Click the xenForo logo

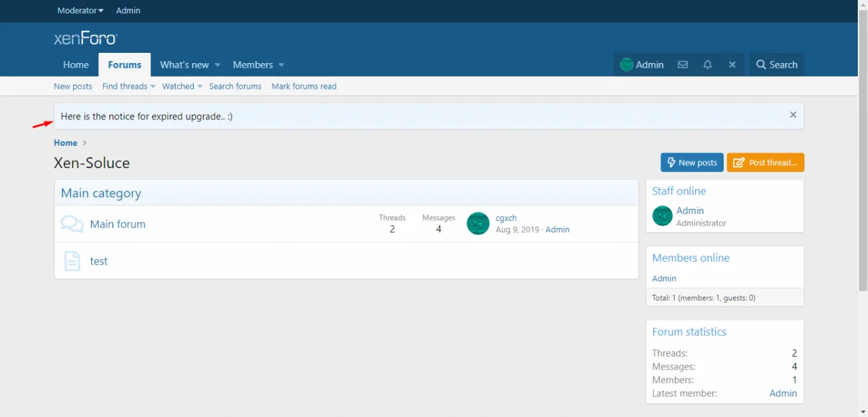pos(85,39)
